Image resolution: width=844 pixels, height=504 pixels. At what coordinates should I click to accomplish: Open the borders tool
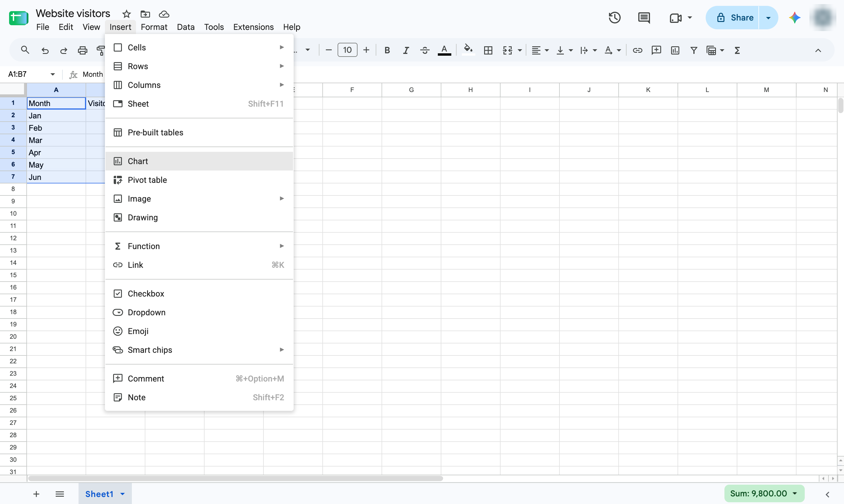coord(488,50)
